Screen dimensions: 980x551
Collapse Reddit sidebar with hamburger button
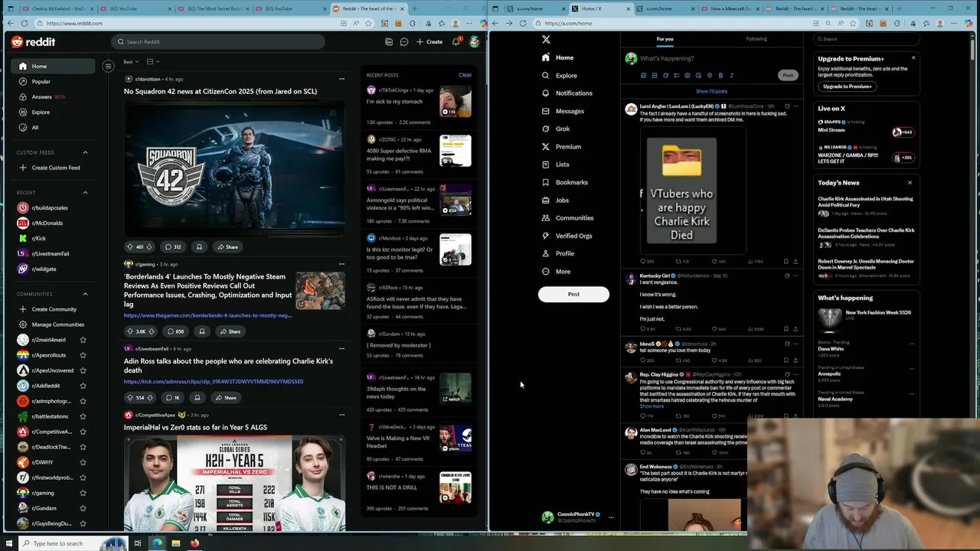point(108,66)
